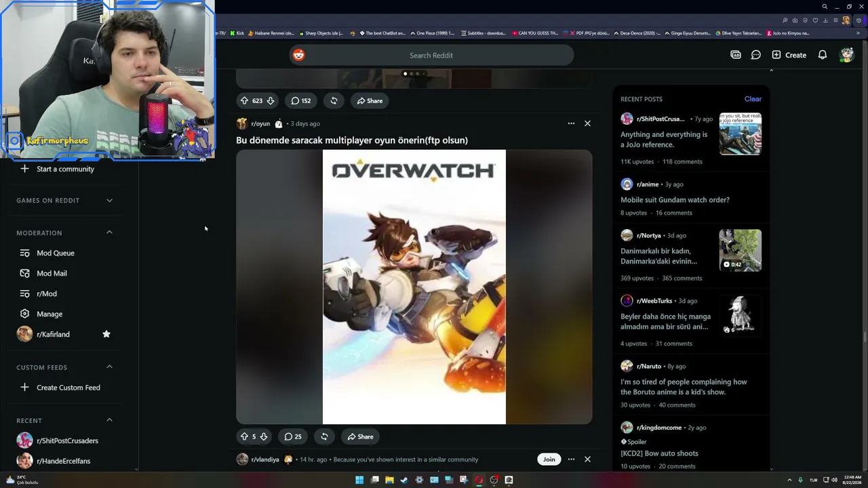Upvote the post with 623 votes
868x488 pixels.
pyautogui.click(x=245, y=101)
